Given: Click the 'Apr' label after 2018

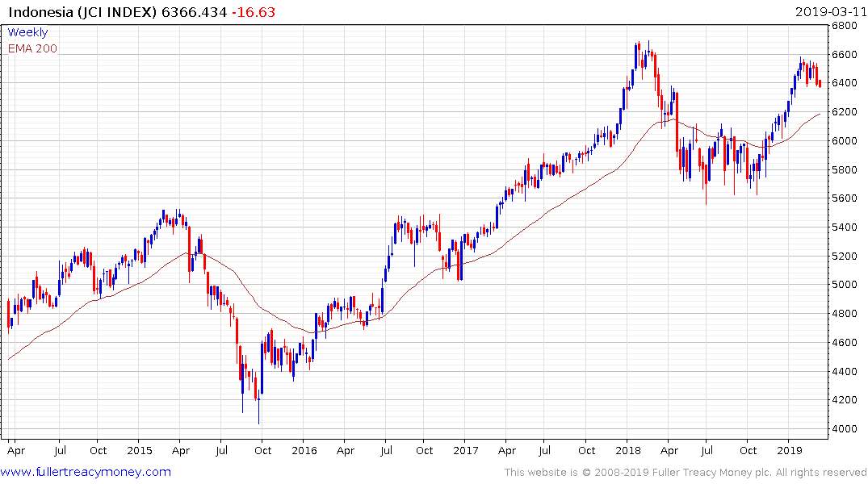Looking at the screenshot, I should tap(669, 451).
